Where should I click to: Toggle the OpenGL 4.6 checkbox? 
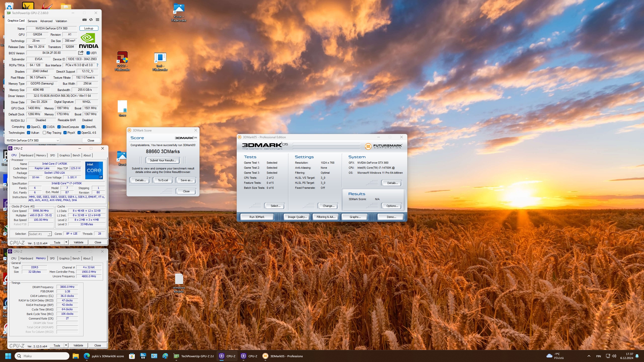click(x=79, y=133)
